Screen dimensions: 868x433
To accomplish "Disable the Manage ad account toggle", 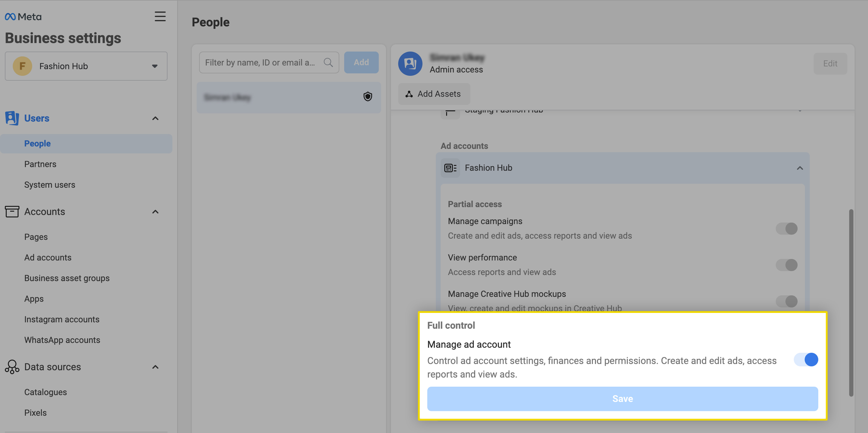I will (x=806, y=360).
